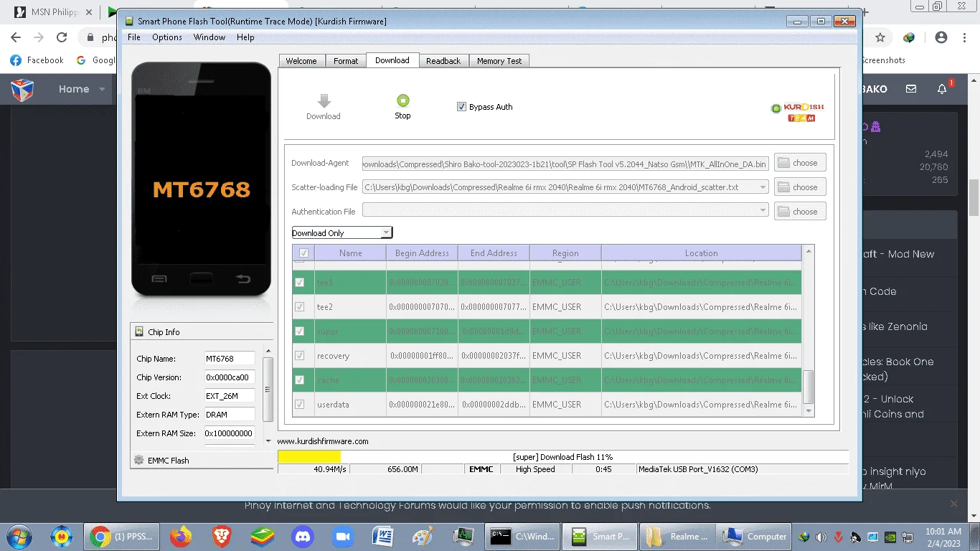Launch Brave browser from the taskbar
Viewport: 980px width, 551px height.
tap(222, 536)
